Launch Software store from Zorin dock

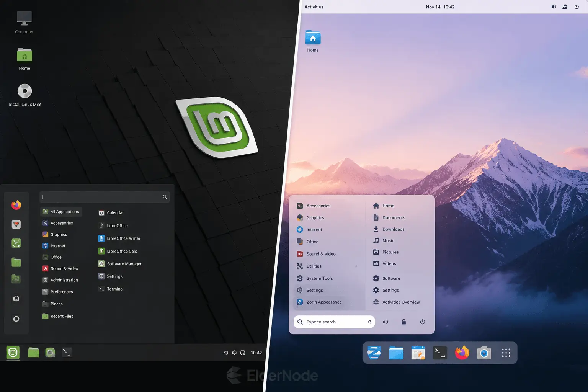pyautogui.click(x=418, y=353)
